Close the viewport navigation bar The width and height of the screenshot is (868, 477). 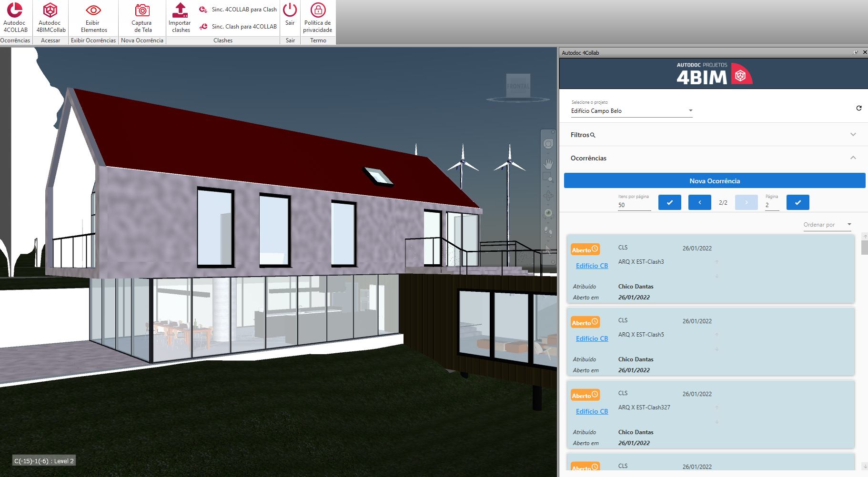[x=553, y=132]
